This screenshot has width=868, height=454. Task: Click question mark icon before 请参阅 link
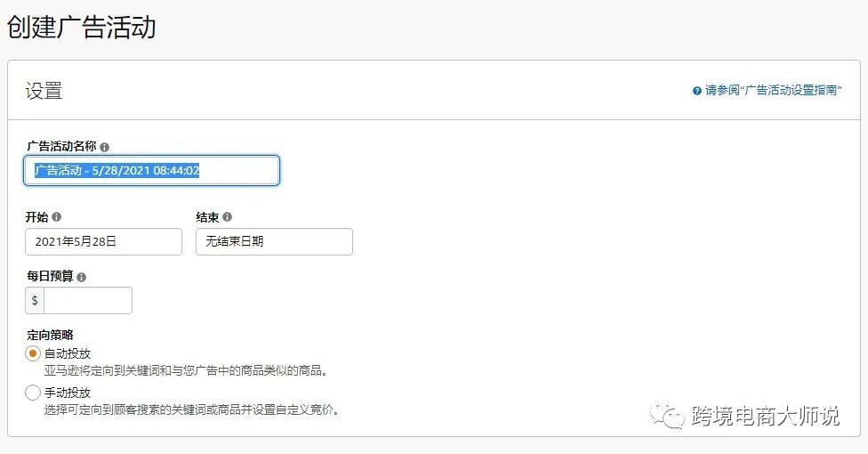click(x=697, y=91)
